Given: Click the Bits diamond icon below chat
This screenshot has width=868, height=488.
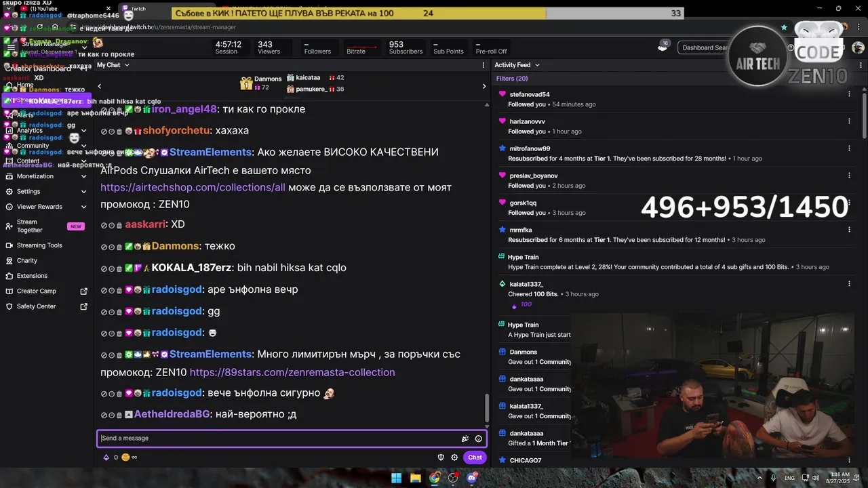Looking at the screenshot, I should click(x=106, y=457).
